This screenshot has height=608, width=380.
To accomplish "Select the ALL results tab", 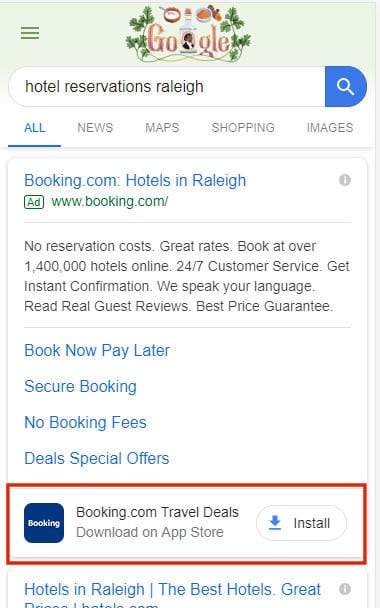I will [x=35, y=128].
